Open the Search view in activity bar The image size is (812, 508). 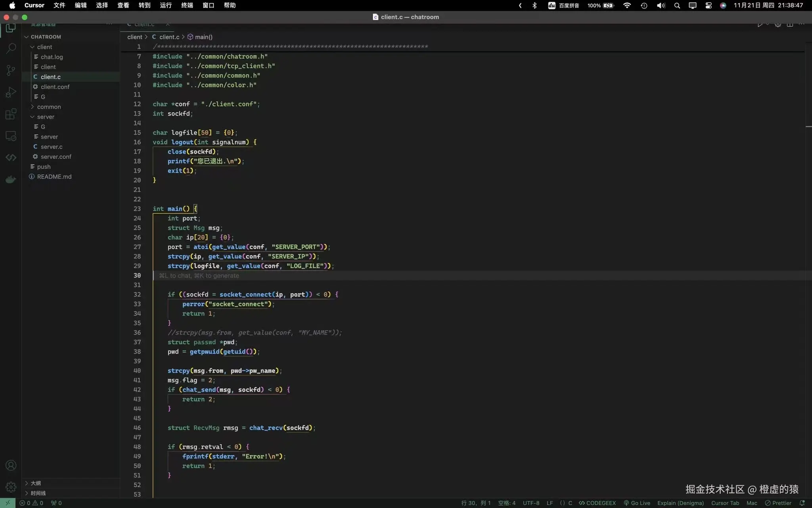tap(11, 48)
